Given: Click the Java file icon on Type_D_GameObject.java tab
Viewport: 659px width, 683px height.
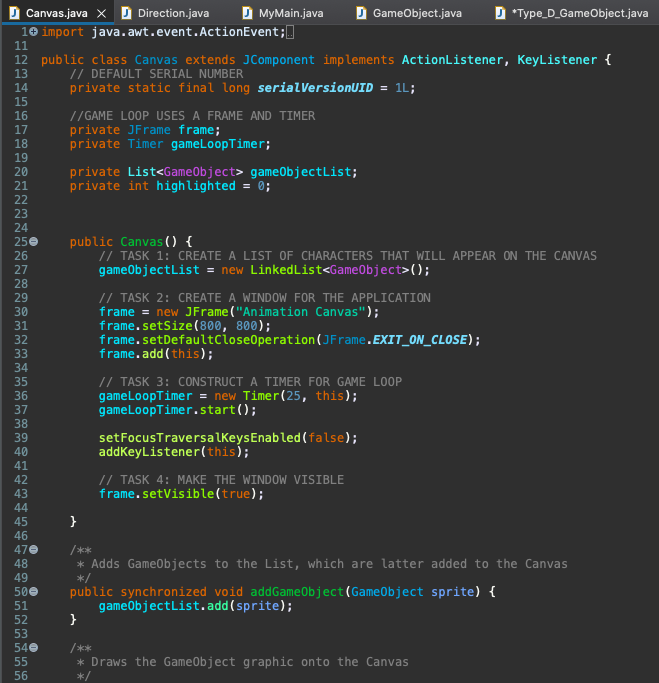Looking at the screenshot, I should pos(500,13).
